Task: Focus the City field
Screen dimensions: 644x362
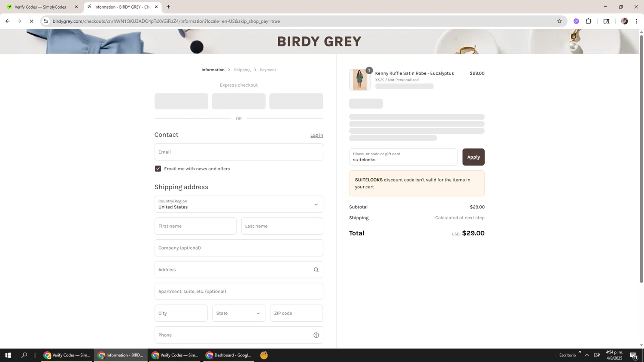Action: tap(181, 313)
